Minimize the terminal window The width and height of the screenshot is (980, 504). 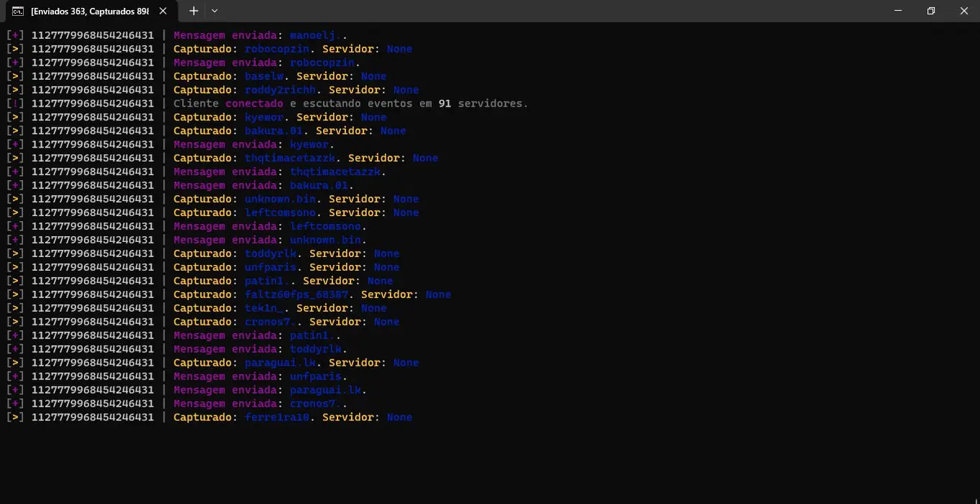898,11
